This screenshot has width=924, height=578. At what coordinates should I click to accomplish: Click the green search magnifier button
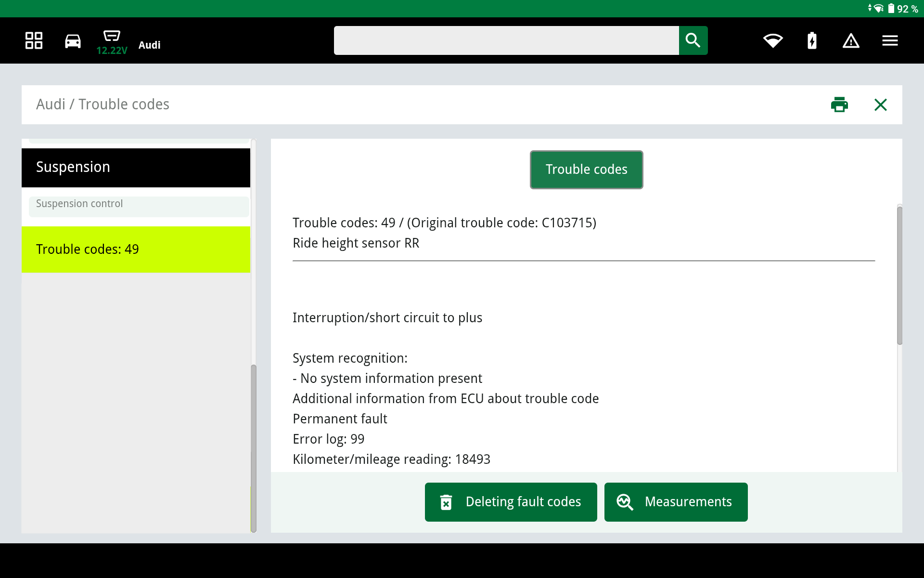pos(693,40)
